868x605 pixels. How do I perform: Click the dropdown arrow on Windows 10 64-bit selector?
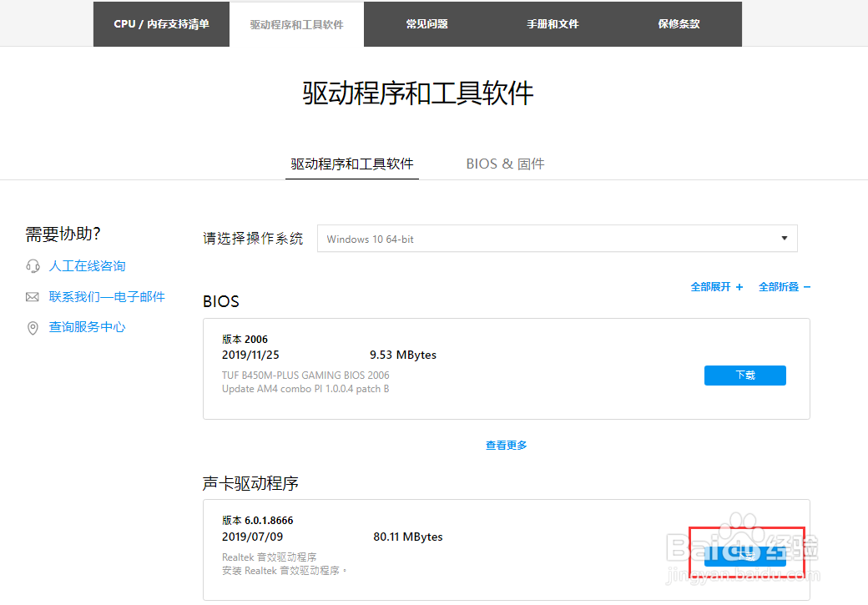784,238
